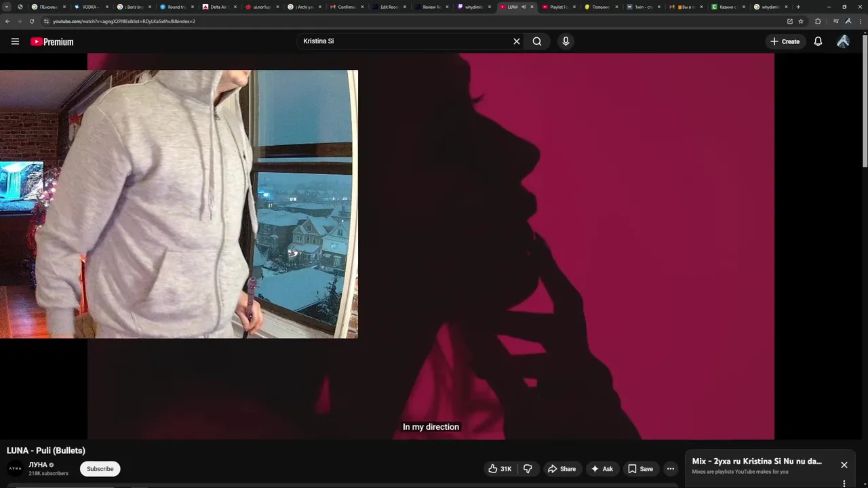Share the LUNA - Puli video
The height and width of the screenshot is (488, 868).
click(561, 468)
